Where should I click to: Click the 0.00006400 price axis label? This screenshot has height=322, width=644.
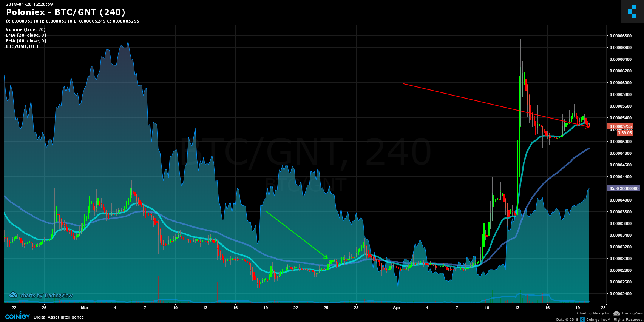click(620, 59)
